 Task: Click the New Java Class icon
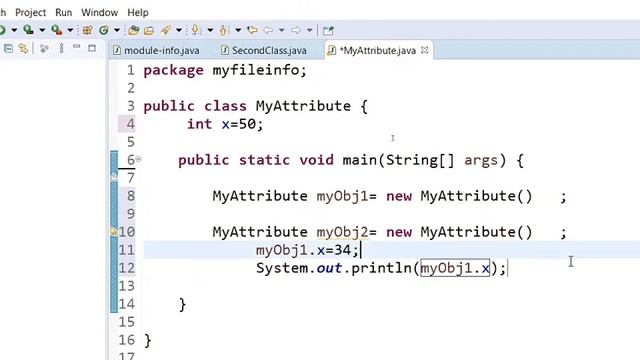point(104,30)
